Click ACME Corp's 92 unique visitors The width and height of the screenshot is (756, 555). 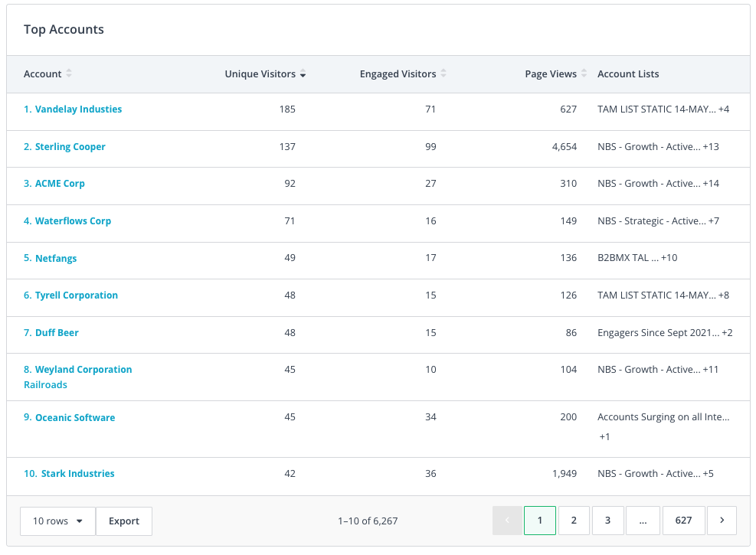point(290,184)
